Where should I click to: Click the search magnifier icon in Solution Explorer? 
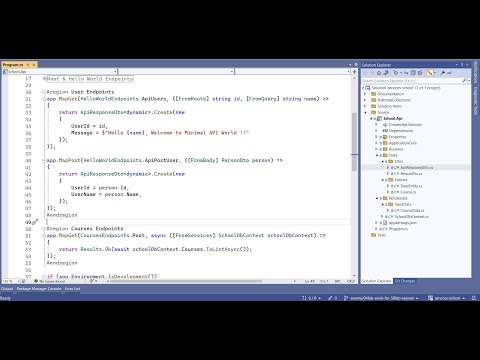point(465,81)
